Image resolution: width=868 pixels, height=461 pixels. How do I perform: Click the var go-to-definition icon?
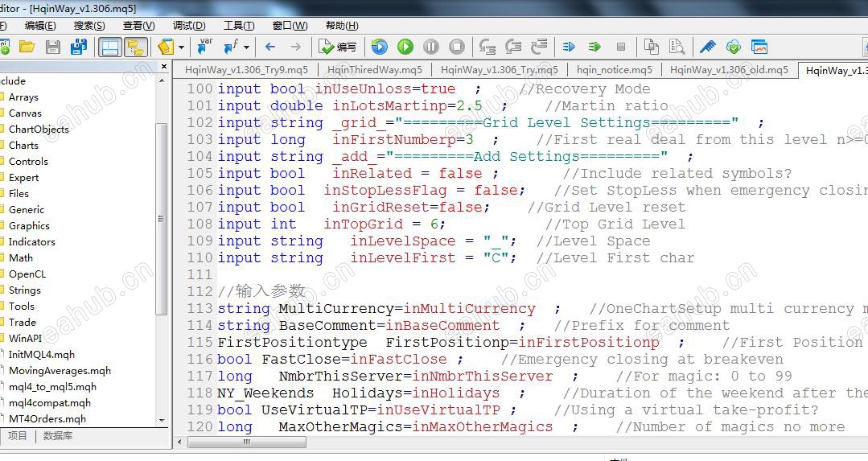pos(205,47)
